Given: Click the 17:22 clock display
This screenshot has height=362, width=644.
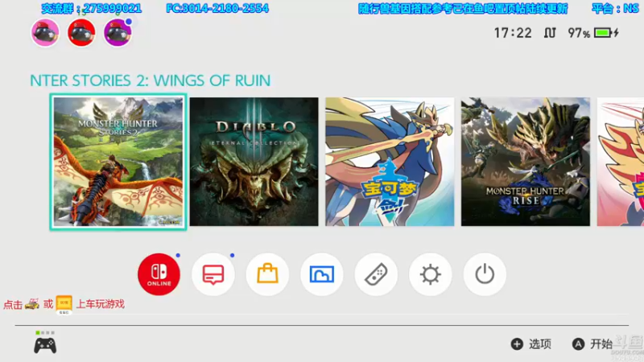Looking at the screenshot, I should tap(513, 33).
